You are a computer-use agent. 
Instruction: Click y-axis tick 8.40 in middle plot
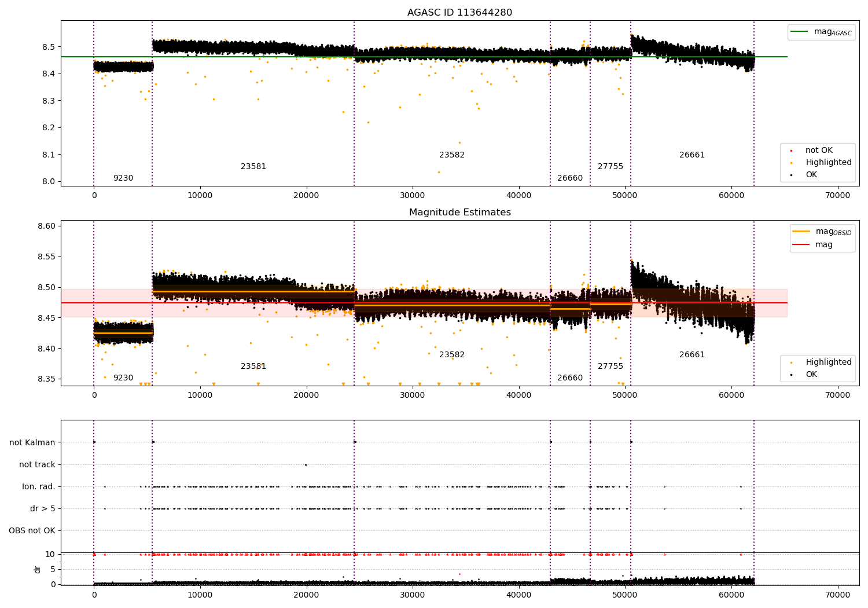click(46, 349)
